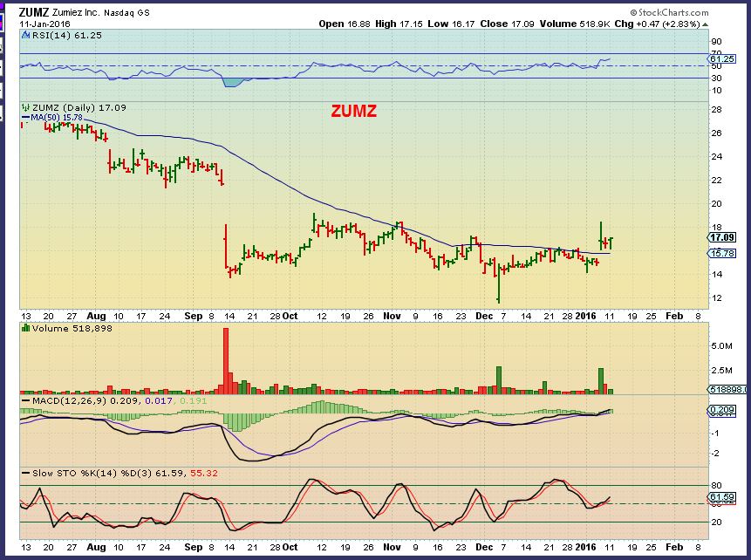Click the RSI(14) 61.25 panel label

[x=66, y=35]
